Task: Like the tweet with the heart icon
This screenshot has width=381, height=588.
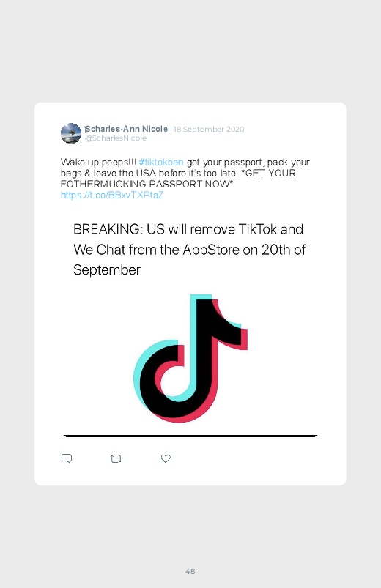Action: (166, 458)
